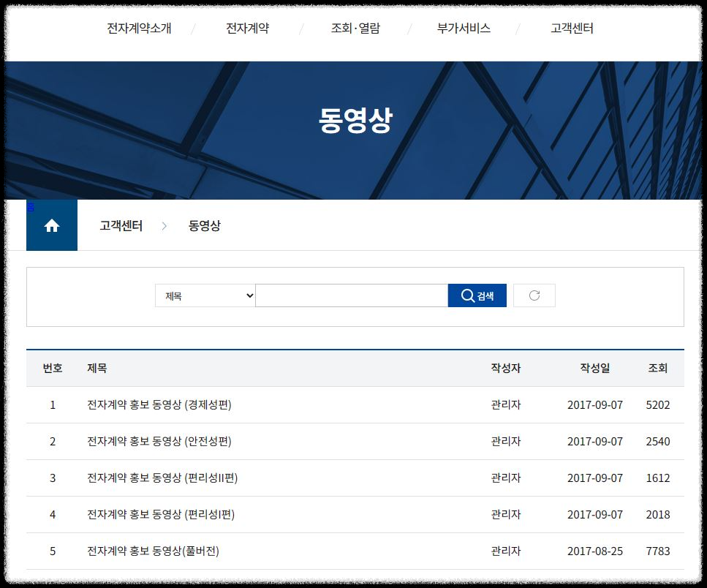Click the 작성일 date column header
The height and width of the screenshot is (588, 707).
pos(594,368)
